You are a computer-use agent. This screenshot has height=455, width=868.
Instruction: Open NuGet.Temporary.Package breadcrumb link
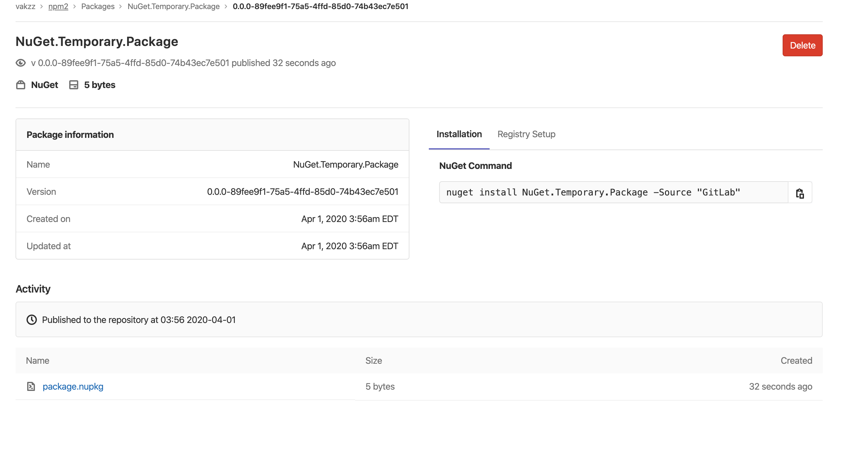(x=173, y=6)
